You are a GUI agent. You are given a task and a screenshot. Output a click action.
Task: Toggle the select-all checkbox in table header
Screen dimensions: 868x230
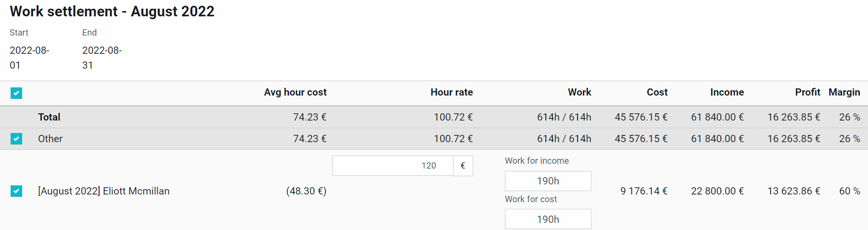coord(16,93)
